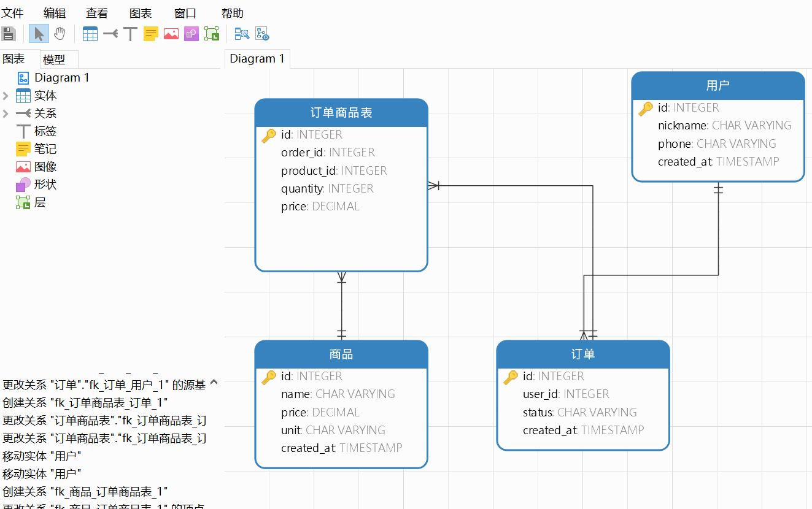Click price: DECIMAL in 订单商品表
This screenshot has height=509, width=812.
click(320, 207)
